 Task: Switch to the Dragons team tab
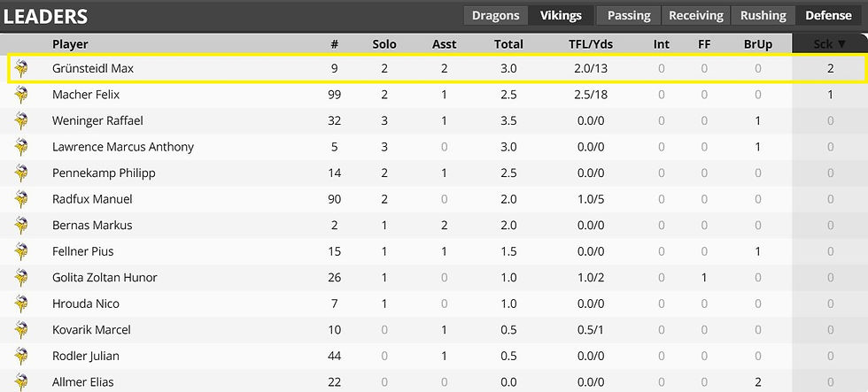(495, 15)
